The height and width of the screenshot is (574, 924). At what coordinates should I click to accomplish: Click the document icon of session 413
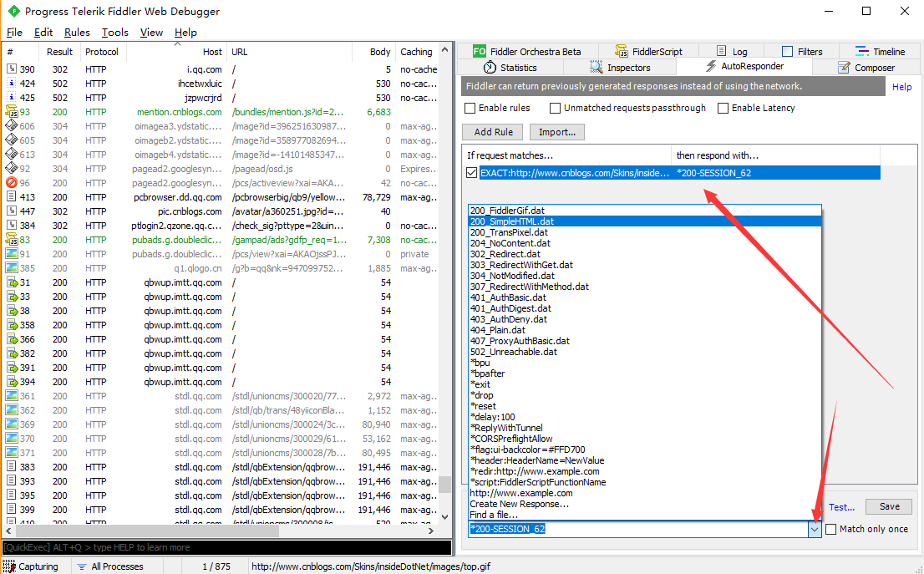tap(12, 197)
